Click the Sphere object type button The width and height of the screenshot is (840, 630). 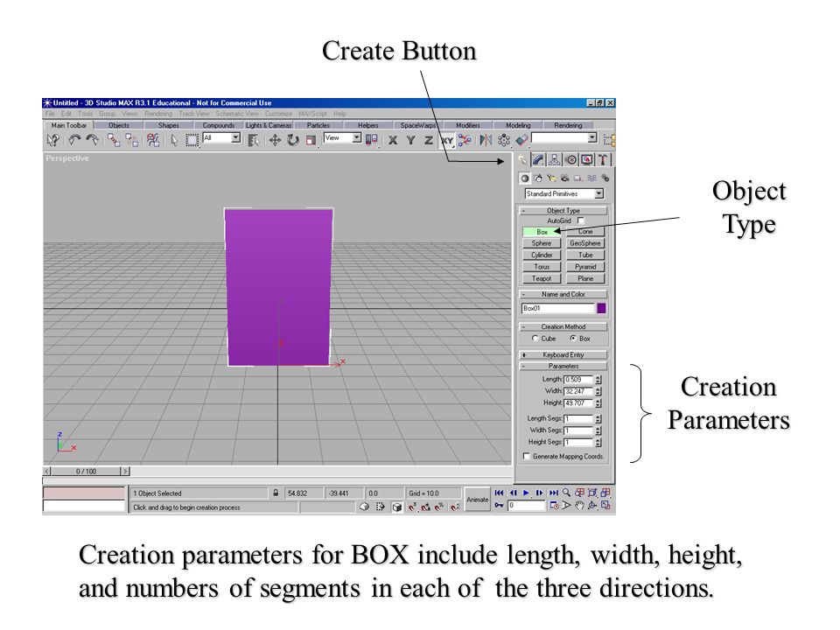pos(541,243)
